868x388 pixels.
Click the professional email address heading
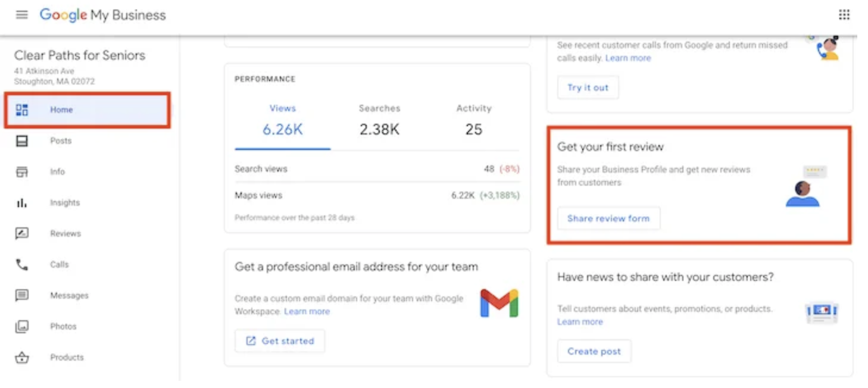point(356,267)
